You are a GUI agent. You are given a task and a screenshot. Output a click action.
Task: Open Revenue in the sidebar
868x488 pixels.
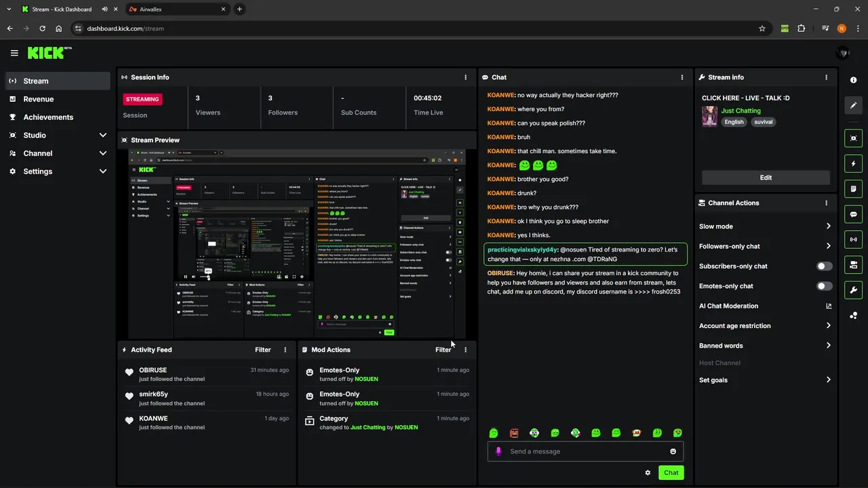click(x=58, y=99)
